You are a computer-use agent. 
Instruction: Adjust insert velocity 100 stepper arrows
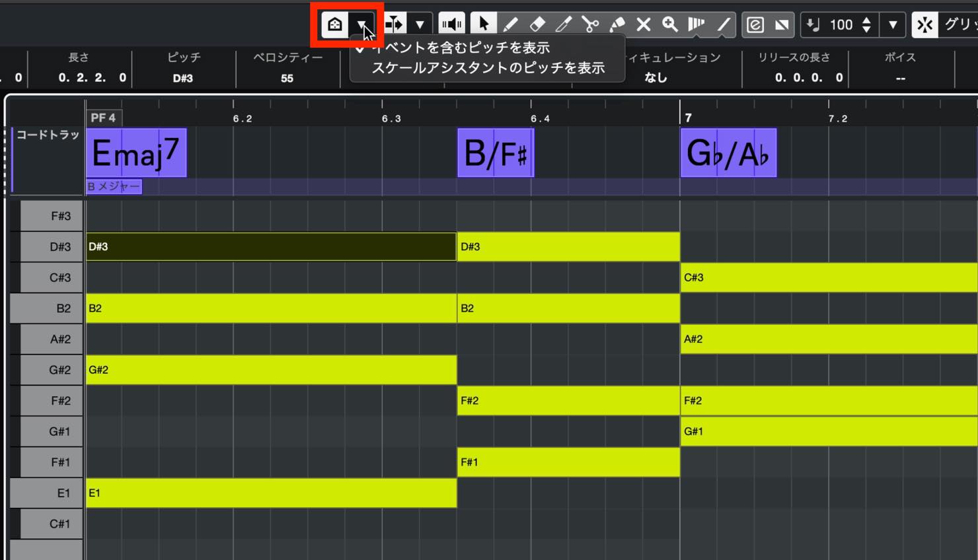pyautogui.click(x=866, y=25)
